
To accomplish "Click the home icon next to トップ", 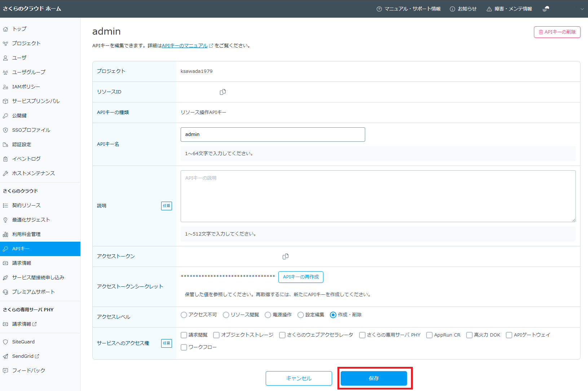I will [x=5, y=29].
